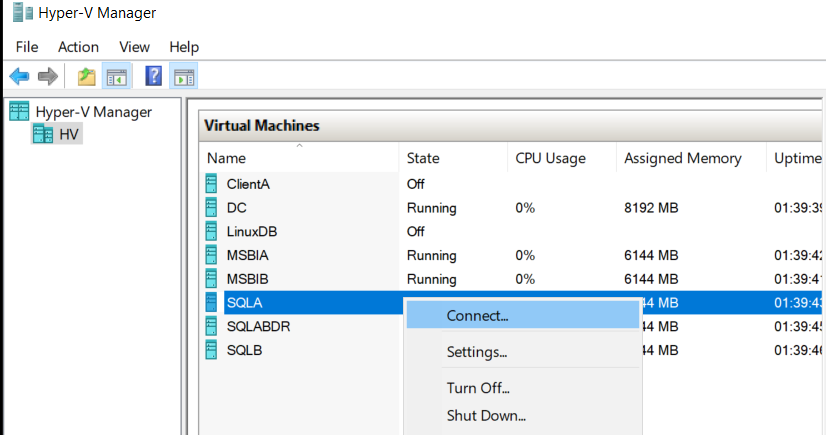The image size is (826, 435).
Task: Toggle the Show/Hide Console Tree icon
Action: tap(117, 77)
